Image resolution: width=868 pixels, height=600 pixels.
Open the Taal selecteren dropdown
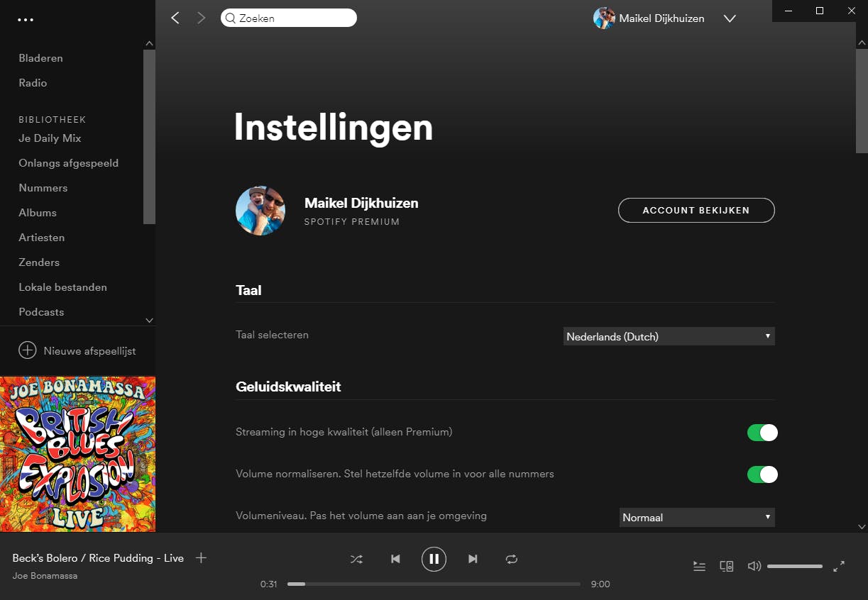tap(669, 336)
